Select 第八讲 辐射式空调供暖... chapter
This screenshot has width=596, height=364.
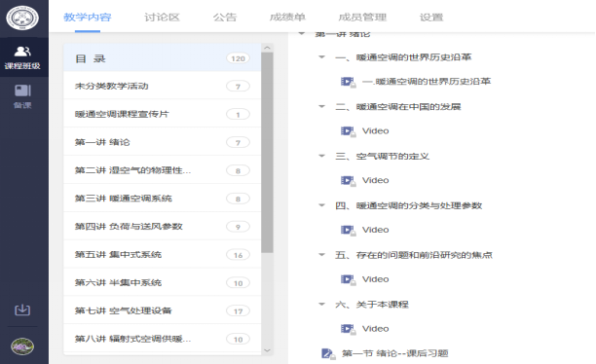coord(163,339)
